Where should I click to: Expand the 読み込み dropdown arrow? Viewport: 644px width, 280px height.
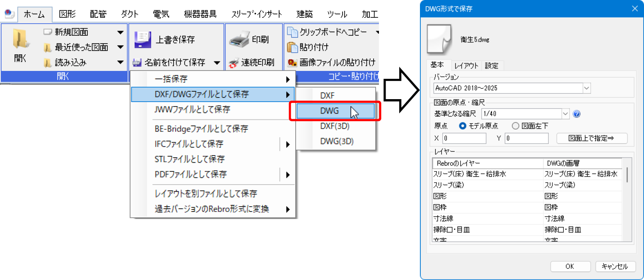120,63
